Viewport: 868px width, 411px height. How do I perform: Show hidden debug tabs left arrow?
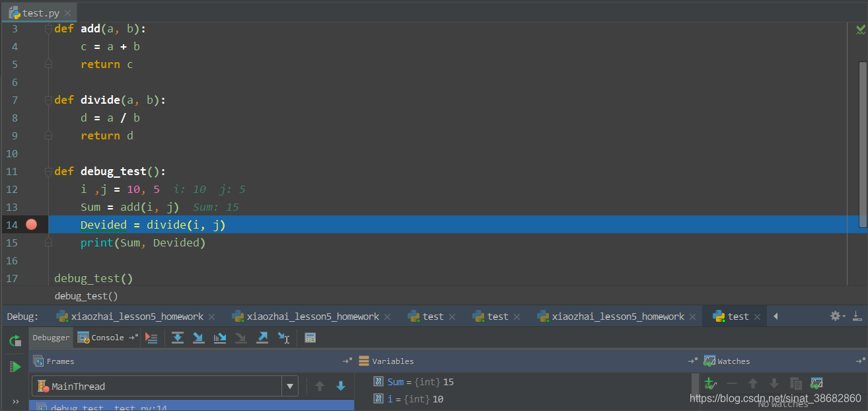(x=776, y=317)
